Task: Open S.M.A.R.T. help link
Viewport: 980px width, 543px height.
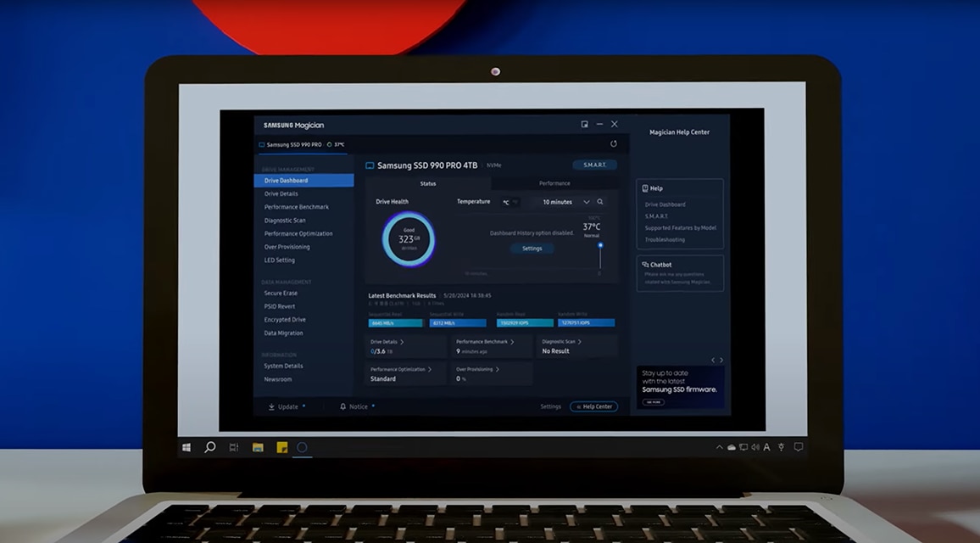Action: point(656,216)
